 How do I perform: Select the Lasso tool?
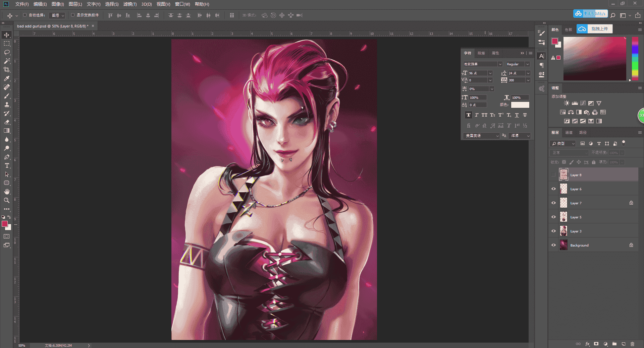7,52
